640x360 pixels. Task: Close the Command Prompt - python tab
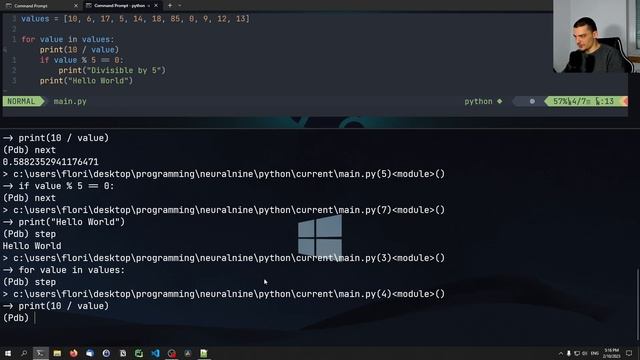[x=156, y=6]
